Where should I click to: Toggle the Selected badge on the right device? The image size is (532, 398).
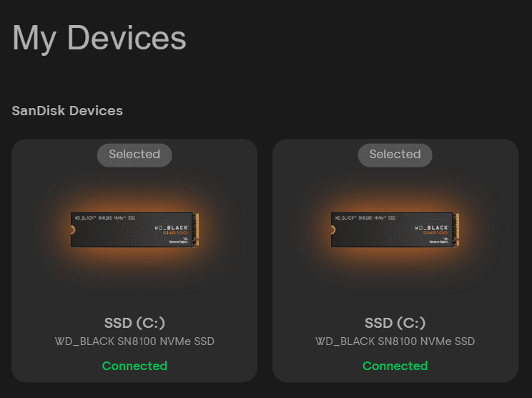tap(395, 155)
